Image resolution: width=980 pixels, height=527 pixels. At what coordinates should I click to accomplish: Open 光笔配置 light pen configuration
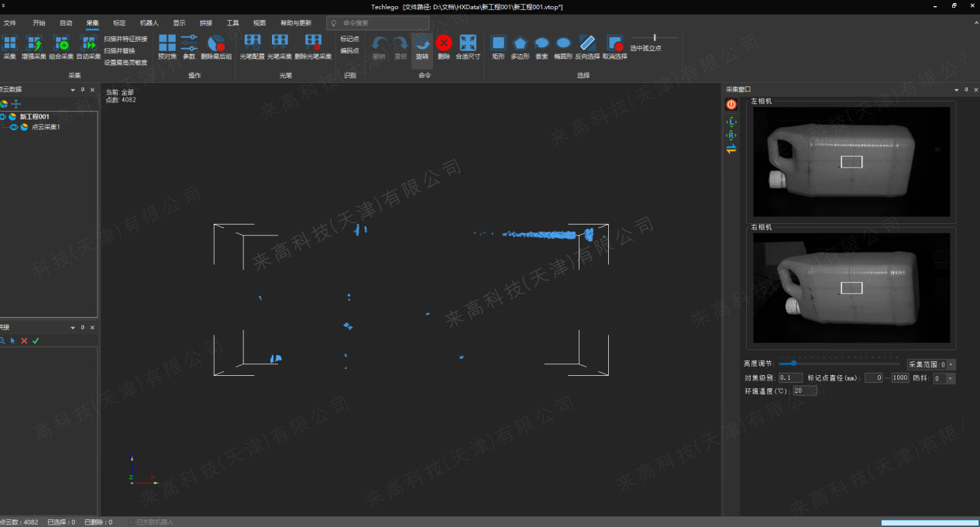click(252, 43)
